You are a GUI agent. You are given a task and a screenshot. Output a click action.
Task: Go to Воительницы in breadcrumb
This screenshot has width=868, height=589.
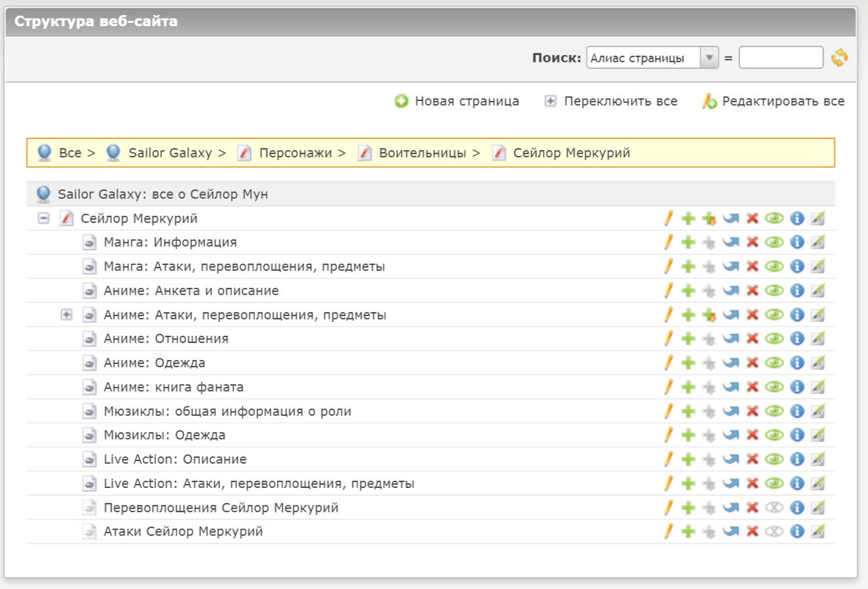422,153
